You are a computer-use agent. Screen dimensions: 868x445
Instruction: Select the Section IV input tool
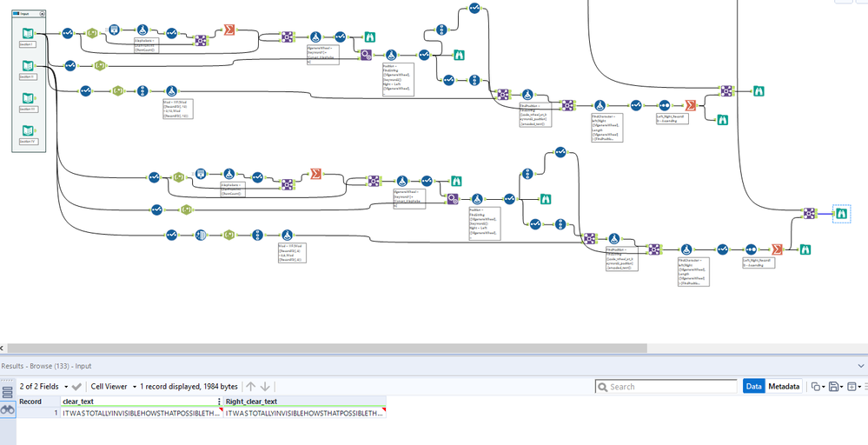pos(28,131)
